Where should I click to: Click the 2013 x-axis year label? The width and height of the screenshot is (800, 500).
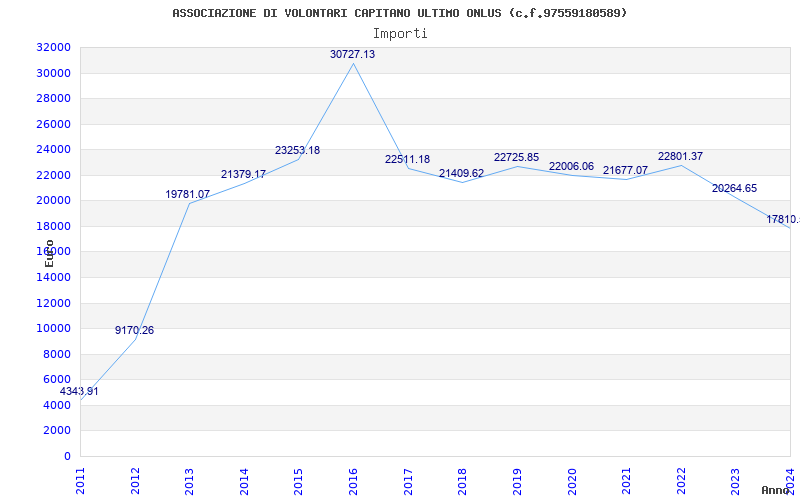(189, 481)
